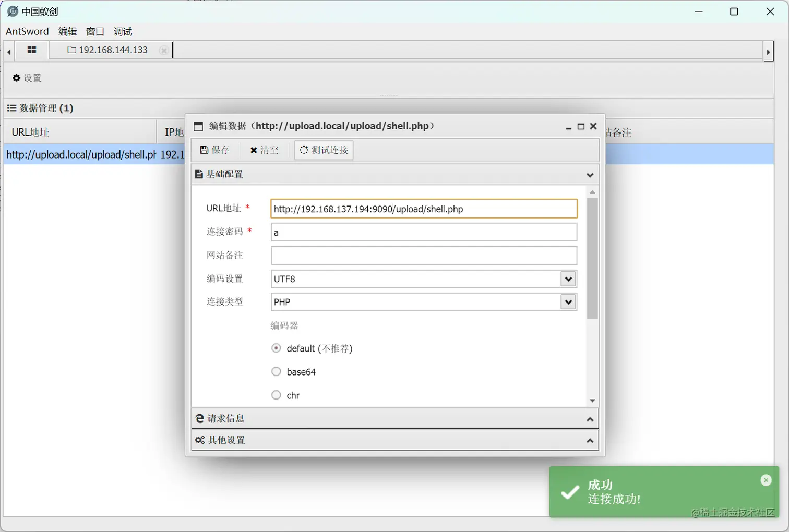The height and width of the screenshot is (532, 789).
Task: Maximize the main AntSword window
Action: 734,11
